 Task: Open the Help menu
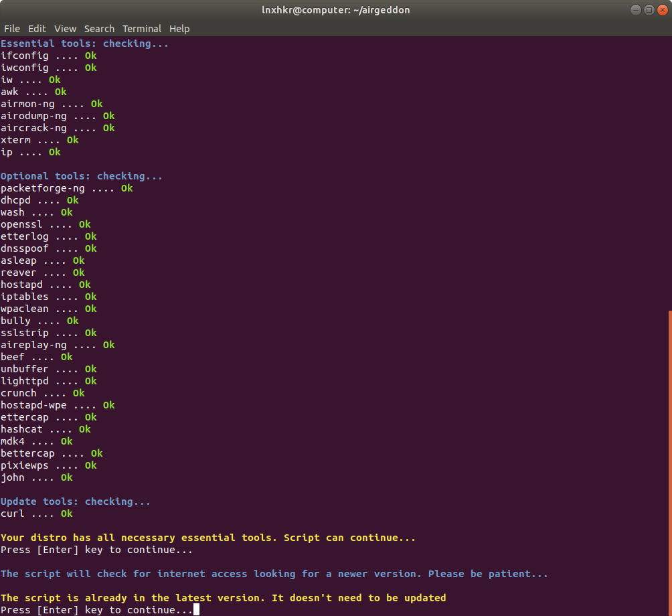pos(179,29)
